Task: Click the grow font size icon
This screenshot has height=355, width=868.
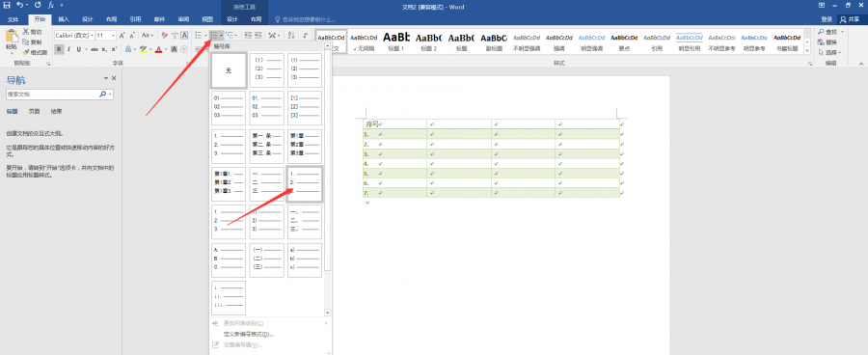Action: [x=122, y=36]
